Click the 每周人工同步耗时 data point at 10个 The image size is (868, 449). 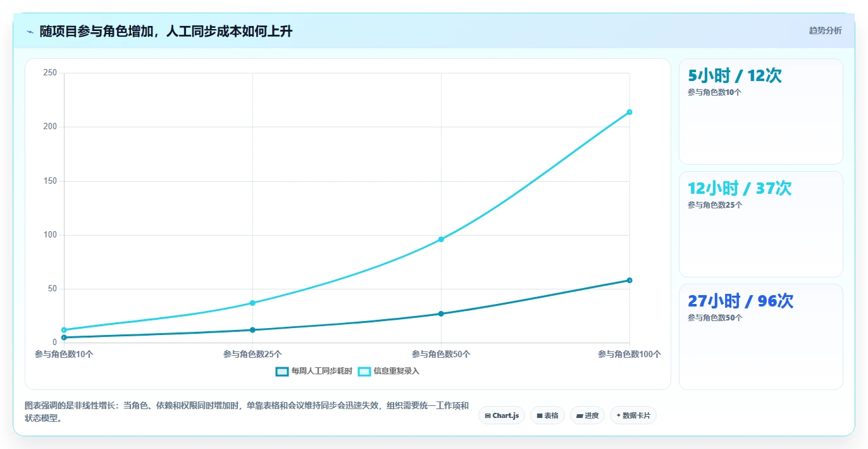tap(64, 338)
